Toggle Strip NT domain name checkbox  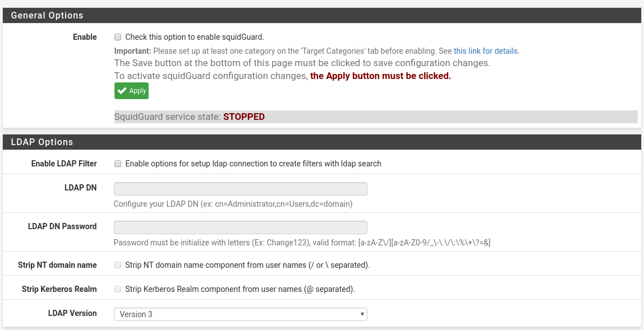tap(118, 265)
